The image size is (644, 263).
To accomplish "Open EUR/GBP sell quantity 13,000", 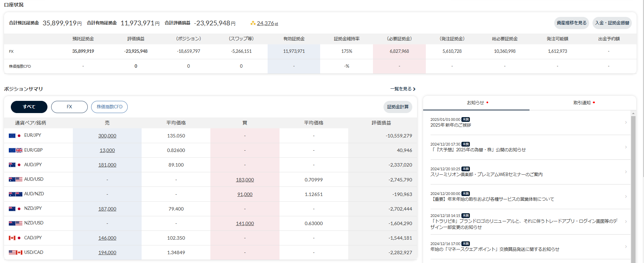I will click(x=107, y=150).
